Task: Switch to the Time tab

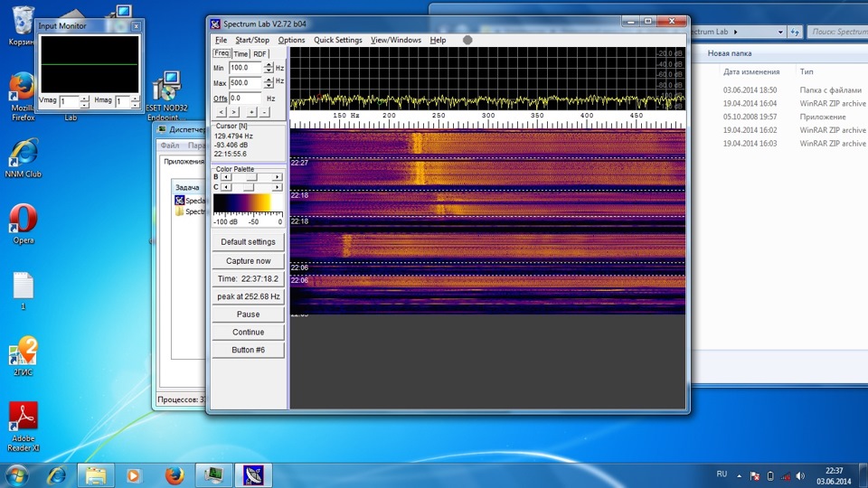Action: tap(241, 53)
